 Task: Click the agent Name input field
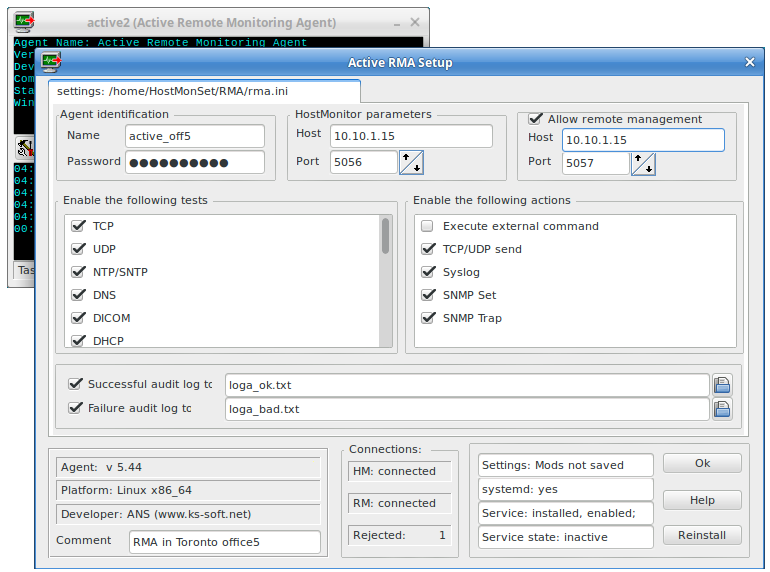point(195,136)
